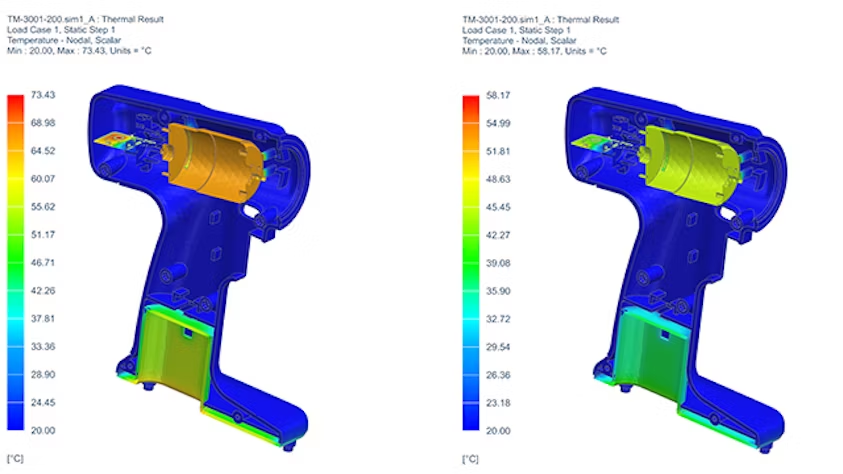The height and width of the screenshot is (474, 843).
Task: Select the left 'TM-3001-200.sim1_A : Thermal Result' title
Action: [85, 19]
